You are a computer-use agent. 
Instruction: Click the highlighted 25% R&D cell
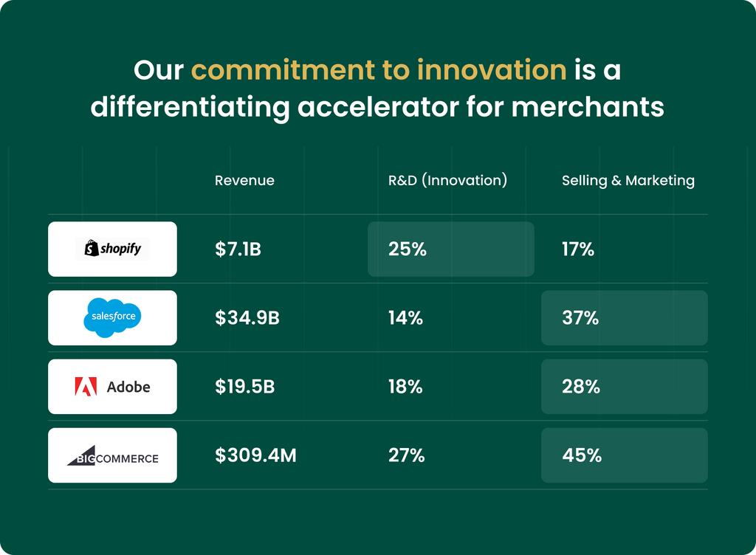(450, 249)
